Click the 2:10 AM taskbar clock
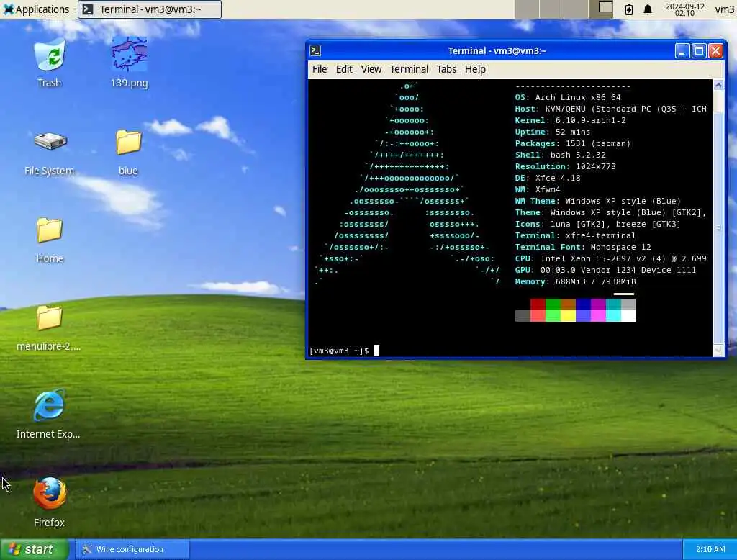Screen dimensions: 737x560 click(x=710, y=549)
